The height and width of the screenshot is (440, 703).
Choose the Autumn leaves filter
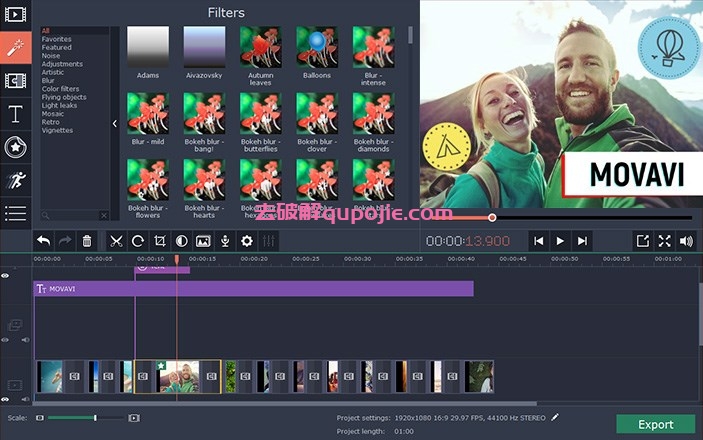point(260,47)
